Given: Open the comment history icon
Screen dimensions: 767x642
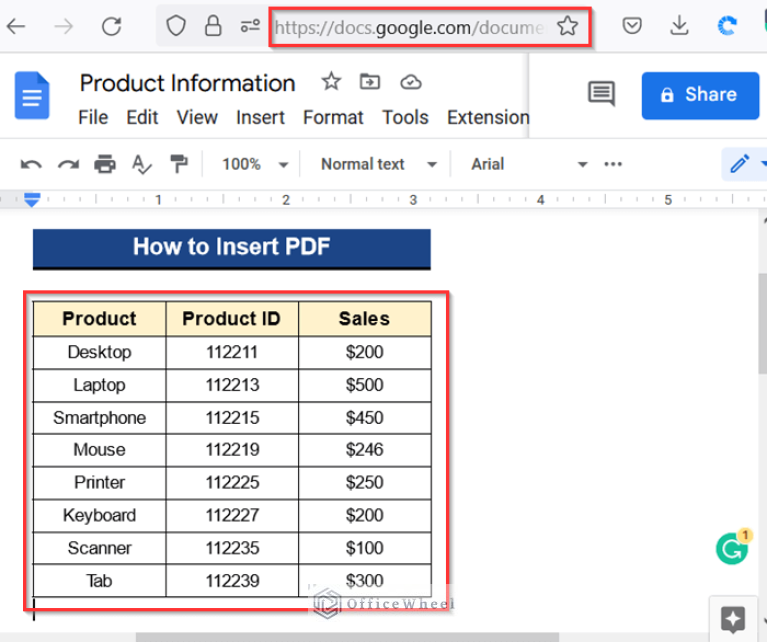Looking at the screenshot, I should click(x=601, y=95).
